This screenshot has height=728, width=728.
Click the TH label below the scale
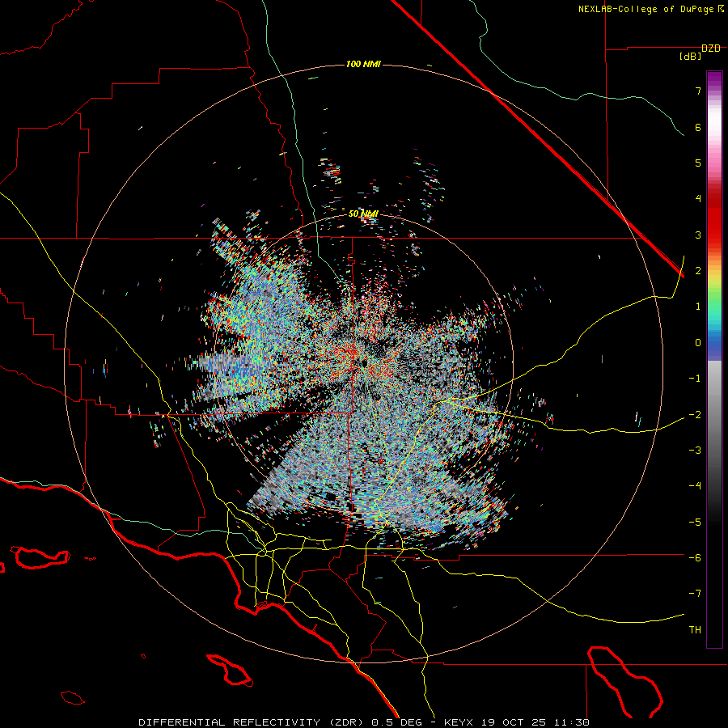[x=695, y=630]
